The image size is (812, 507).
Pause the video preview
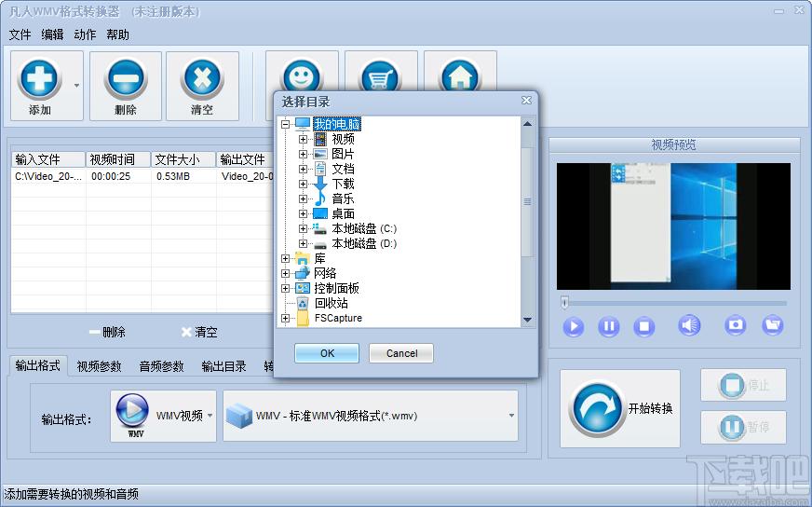tap(608, 326)
